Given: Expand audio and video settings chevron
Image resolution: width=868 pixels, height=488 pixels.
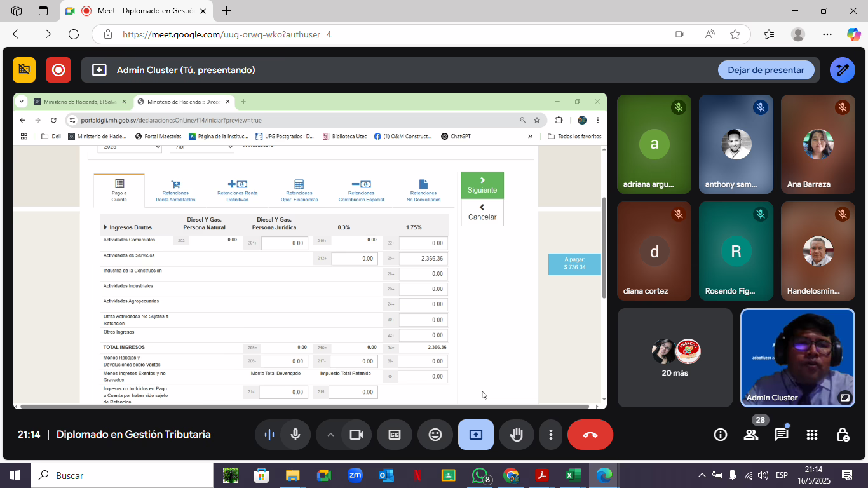Looking at the screenshot, I should click(x=330, y=435).
